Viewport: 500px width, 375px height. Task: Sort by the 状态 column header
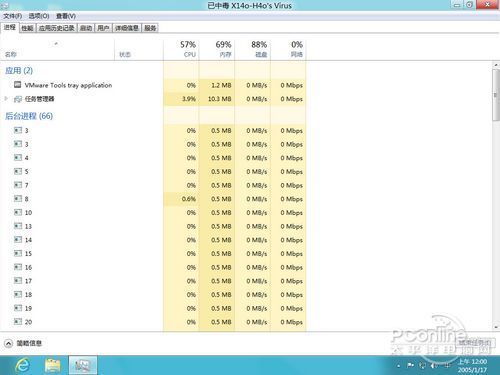point(139,49)
